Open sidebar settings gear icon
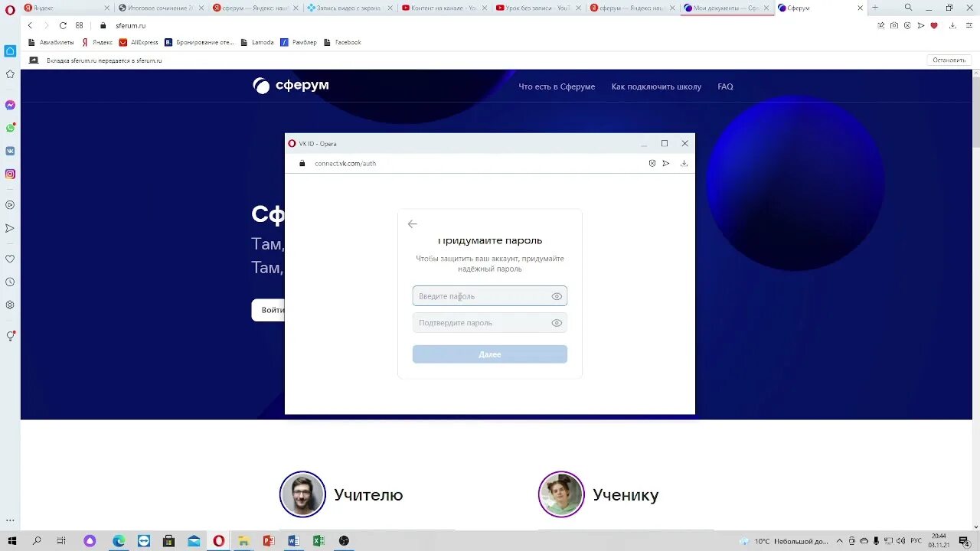980x551 pixels. coord(10,305)
